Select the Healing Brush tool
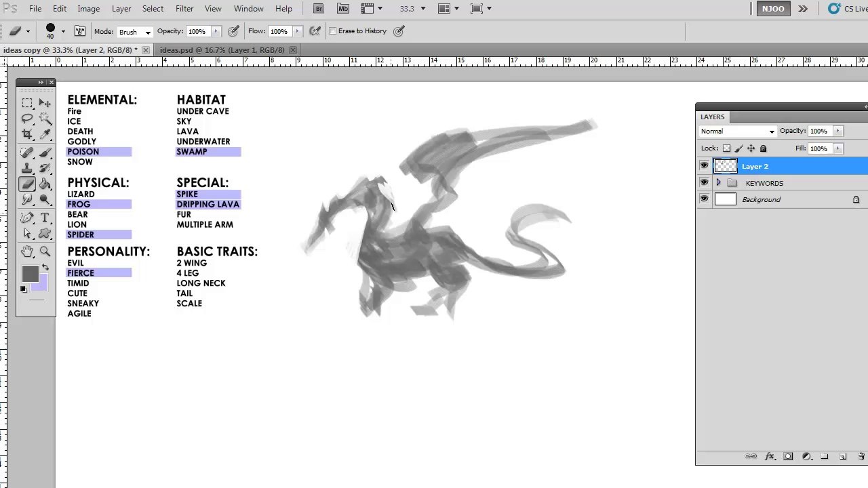 [27, 152]
